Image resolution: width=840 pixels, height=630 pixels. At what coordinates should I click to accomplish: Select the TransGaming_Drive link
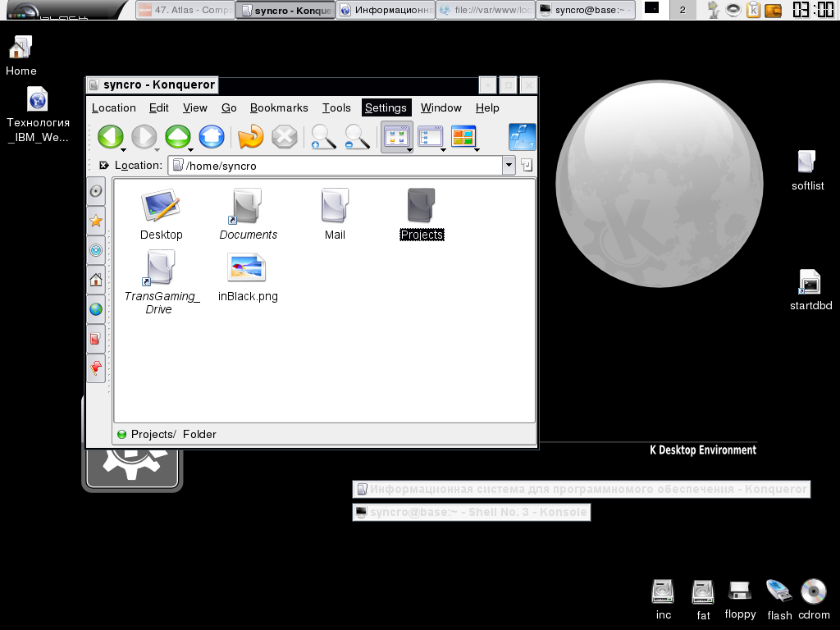(161, 283)
